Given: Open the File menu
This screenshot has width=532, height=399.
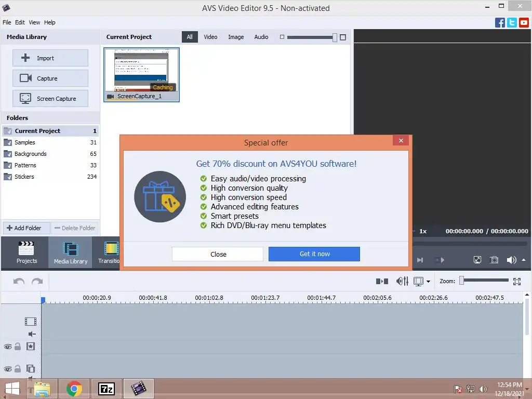Looking at the screenshot, I should [x=7, y=22].
